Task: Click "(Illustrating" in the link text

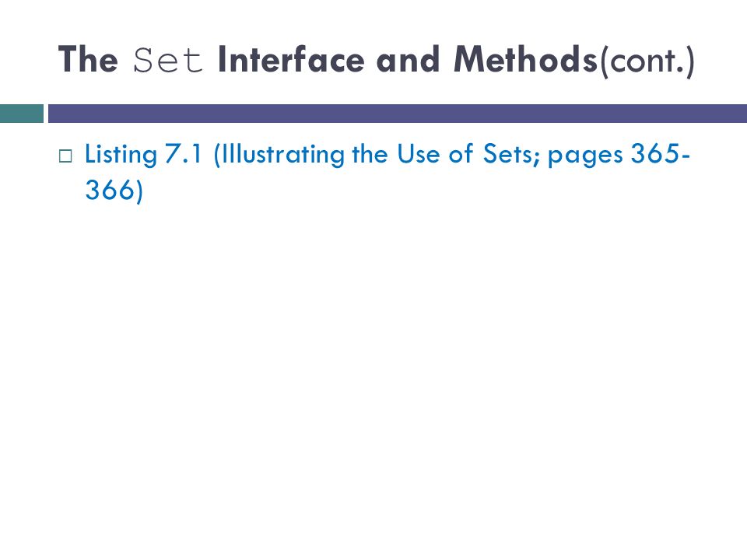Action: click(279, 156)
